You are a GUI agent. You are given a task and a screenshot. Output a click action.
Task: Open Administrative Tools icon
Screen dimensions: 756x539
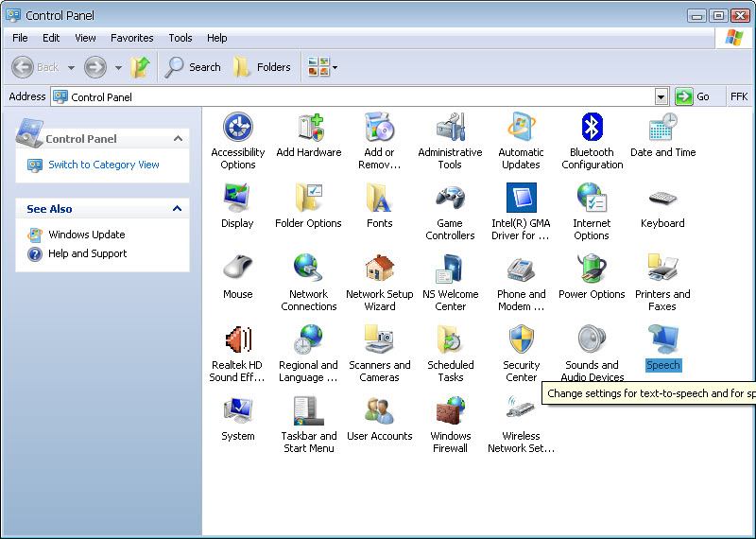[x=451, y=128]
